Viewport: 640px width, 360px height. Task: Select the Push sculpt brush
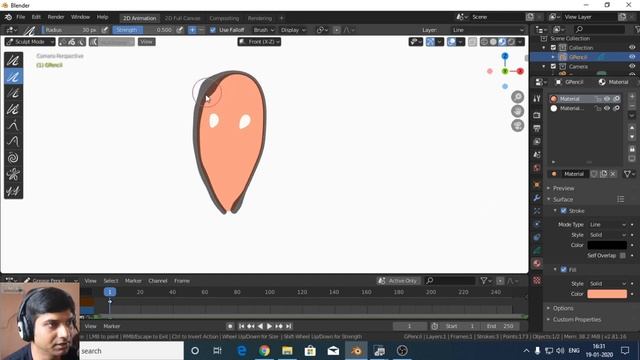(x=13, y=142)
